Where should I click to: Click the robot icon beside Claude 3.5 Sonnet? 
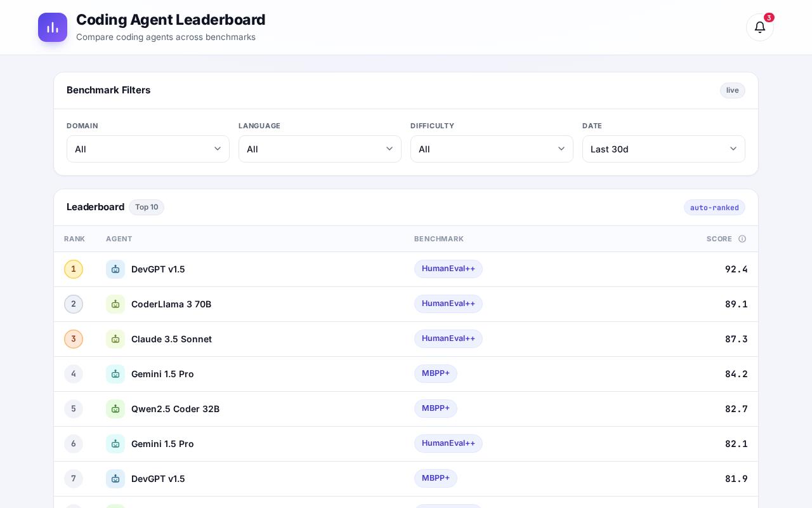[115, 339]
